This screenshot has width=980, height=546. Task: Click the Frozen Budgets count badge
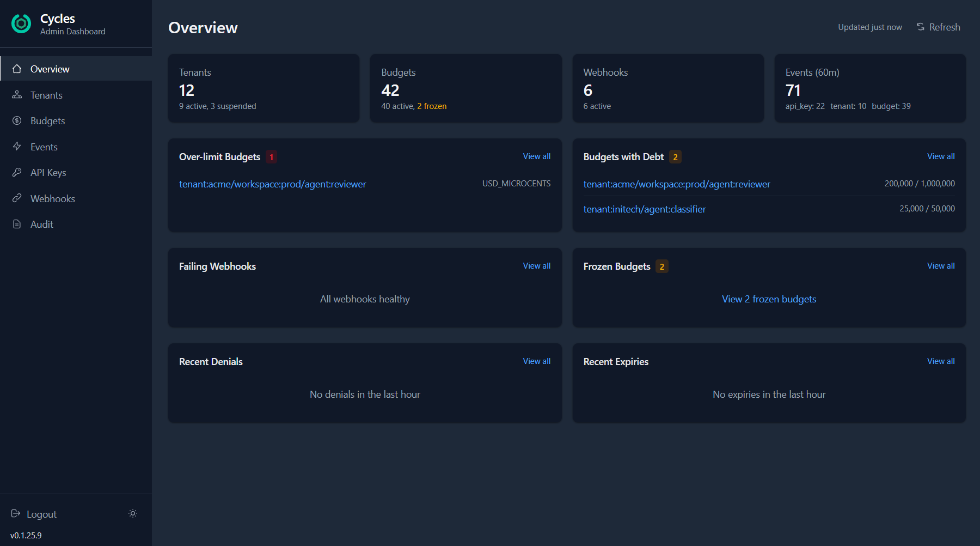tap(661, 266)
